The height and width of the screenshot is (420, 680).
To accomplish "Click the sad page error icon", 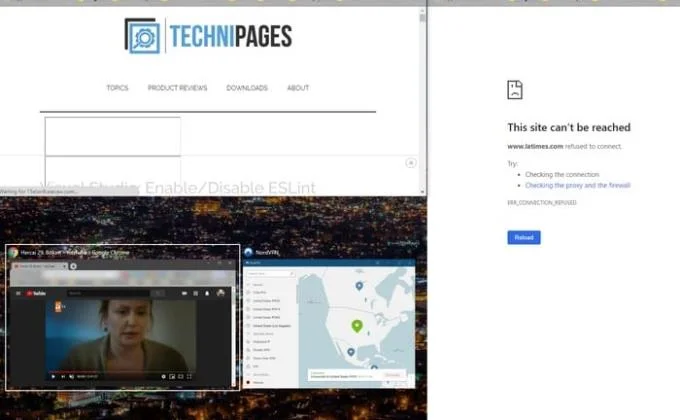I will (515, 90).
